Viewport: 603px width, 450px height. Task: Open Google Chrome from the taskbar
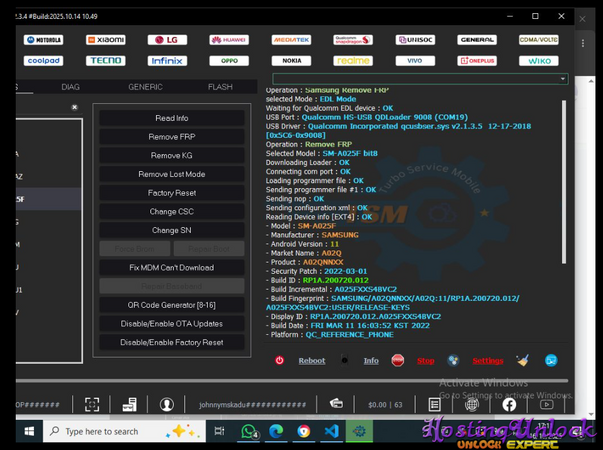[x=304, y=432]
